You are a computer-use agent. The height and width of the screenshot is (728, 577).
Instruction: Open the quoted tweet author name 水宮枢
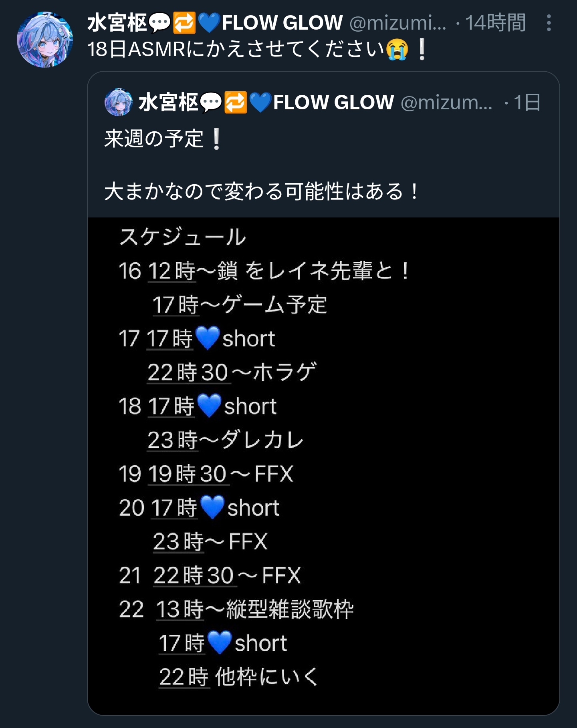point(168,103)
